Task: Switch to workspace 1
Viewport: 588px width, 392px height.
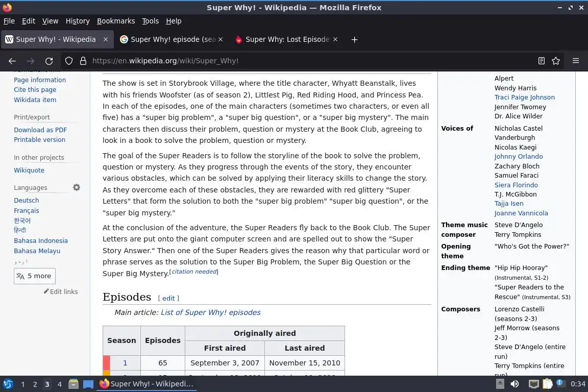Action: pyautogui.click(x=23, y=384)
